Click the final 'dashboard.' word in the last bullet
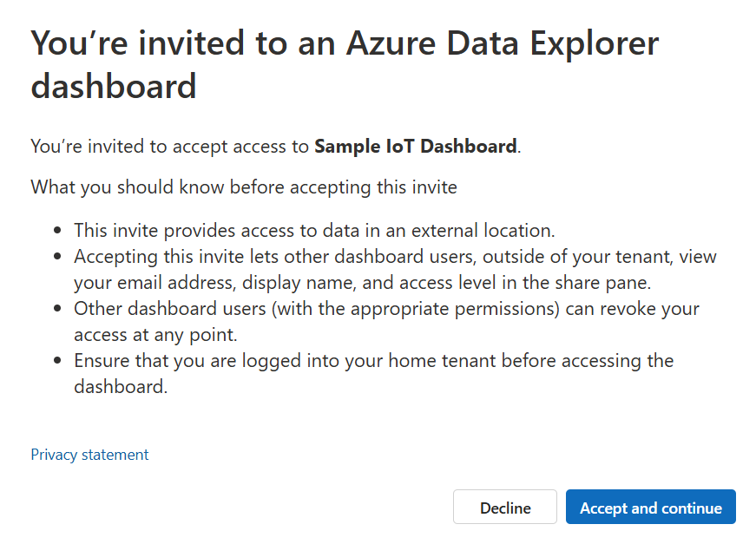756x544 pixels. click(120, 386)
